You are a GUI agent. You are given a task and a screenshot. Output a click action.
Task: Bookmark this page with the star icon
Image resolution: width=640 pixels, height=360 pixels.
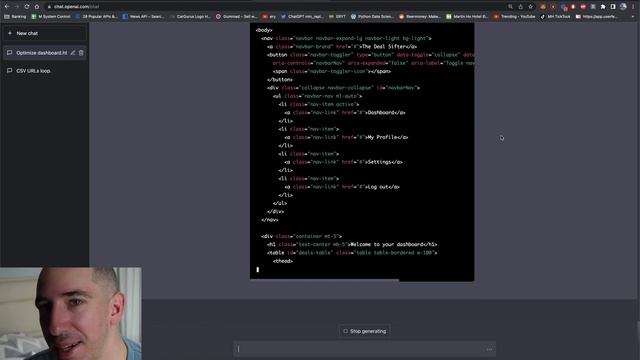(531, 7)
